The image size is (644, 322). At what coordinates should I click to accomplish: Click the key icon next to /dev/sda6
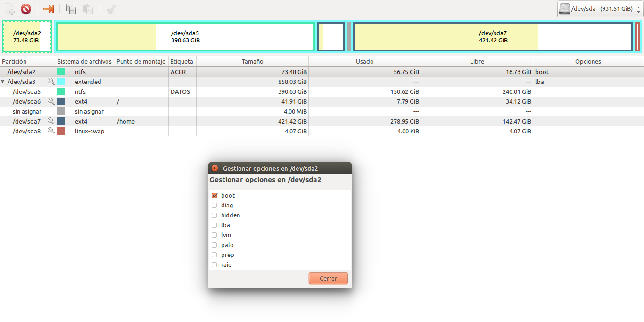coord(51,101)
